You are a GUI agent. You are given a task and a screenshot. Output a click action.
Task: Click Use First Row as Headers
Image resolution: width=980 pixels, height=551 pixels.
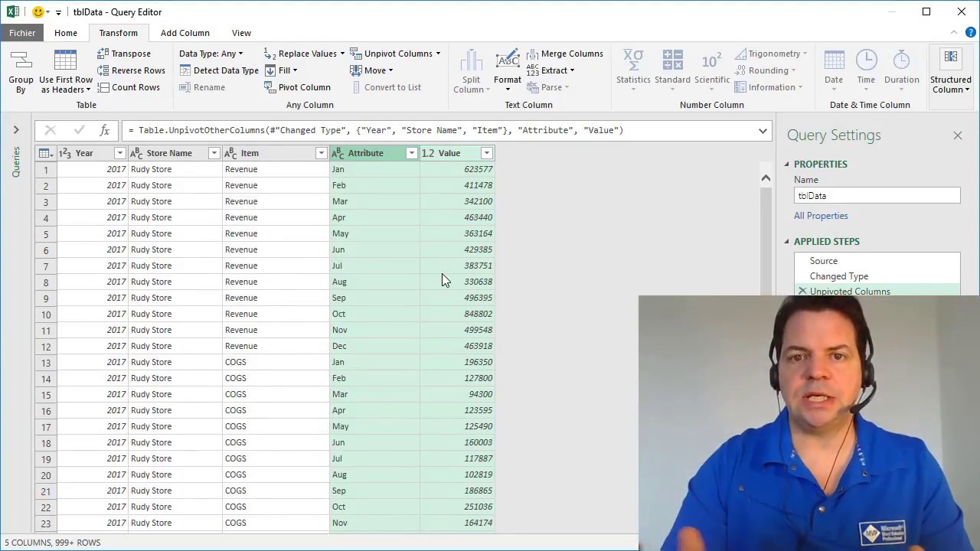tap(65, 73)
